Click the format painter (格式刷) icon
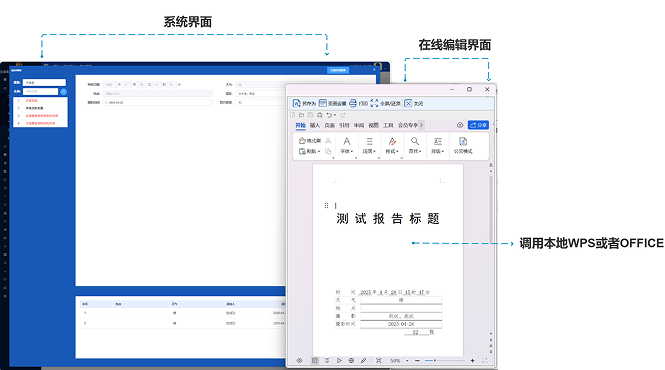Screen dimensions: 665x370 pos(302,140)
